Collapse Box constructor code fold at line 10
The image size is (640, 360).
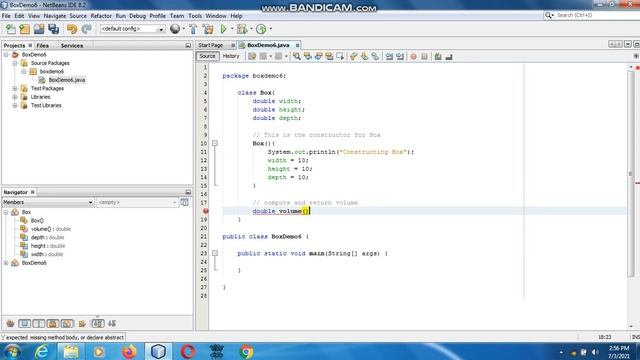215,143
